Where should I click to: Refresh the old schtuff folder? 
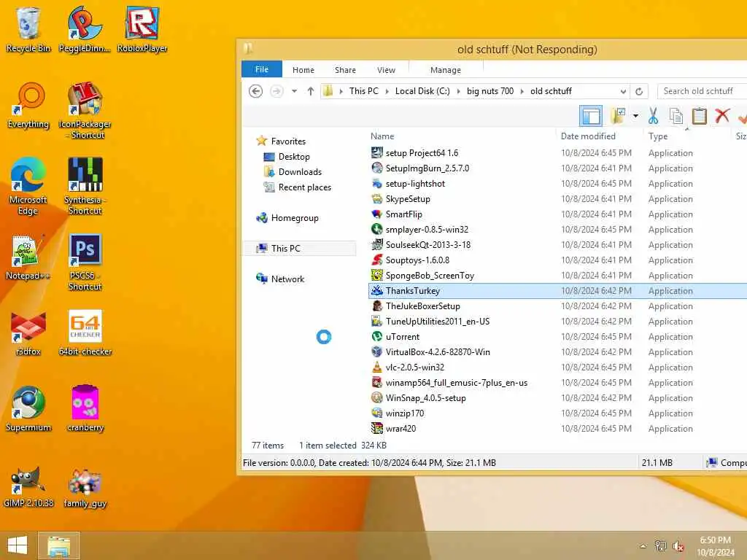tap(639, 91)
